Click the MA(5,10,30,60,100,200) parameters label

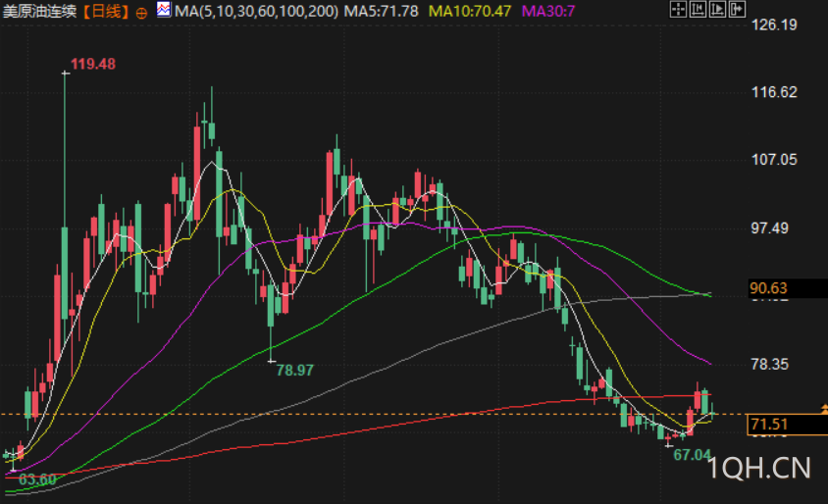pyautogui.click(x=257, y=11)
